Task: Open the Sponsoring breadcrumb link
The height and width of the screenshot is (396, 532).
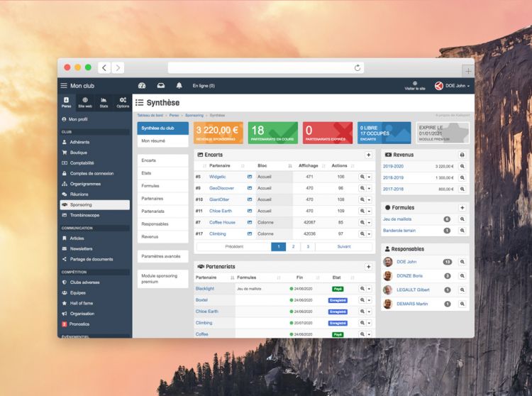Action: click(x=194, y=116)
